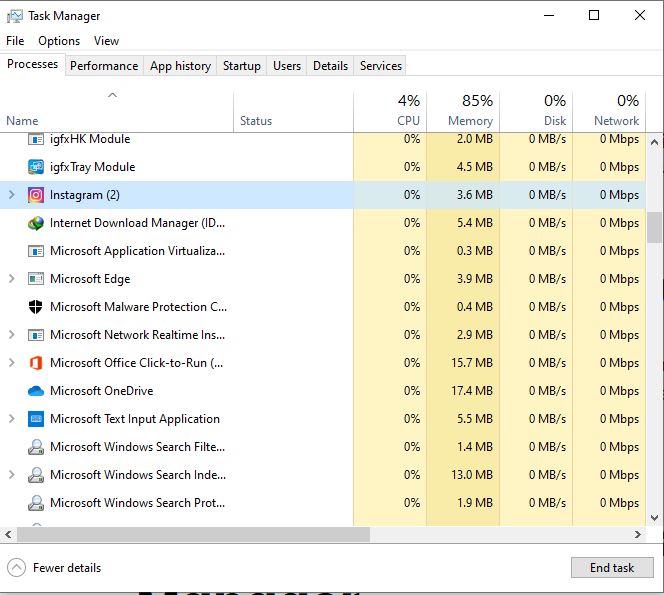Click the End task button
The image size is (664, 595).
tap(612, 567)
